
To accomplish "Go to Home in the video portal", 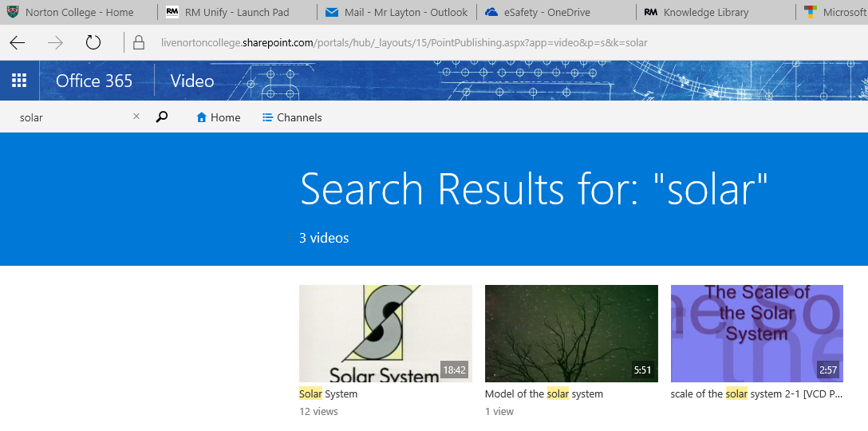I will 219,117.
